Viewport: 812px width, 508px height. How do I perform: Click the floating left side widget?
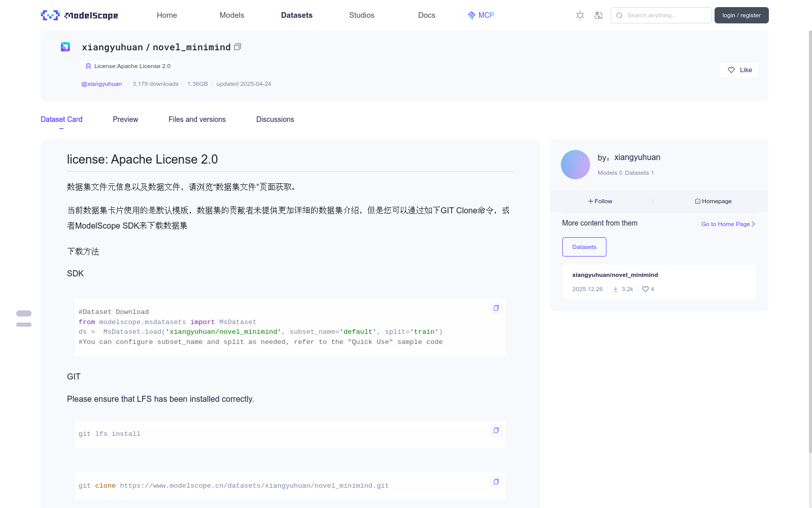point(24,319)
